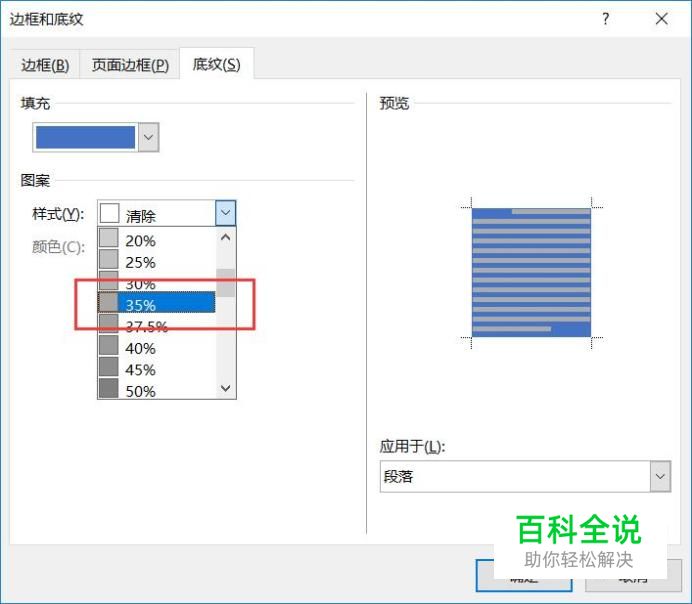The width and height of the screenshot is (692, 604).
Task: Click the style list scrollbar thumb
Action: coord(226,283)
